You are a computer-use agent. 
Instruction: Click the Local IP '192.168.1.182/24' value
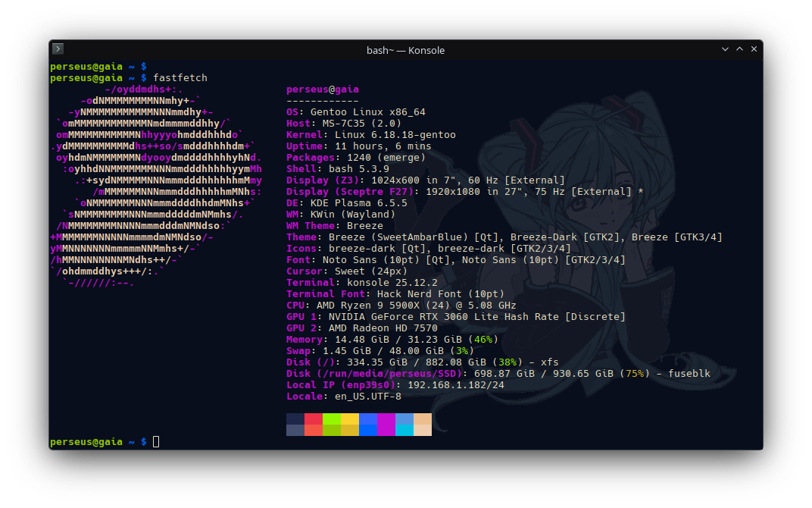coord(456,386)
